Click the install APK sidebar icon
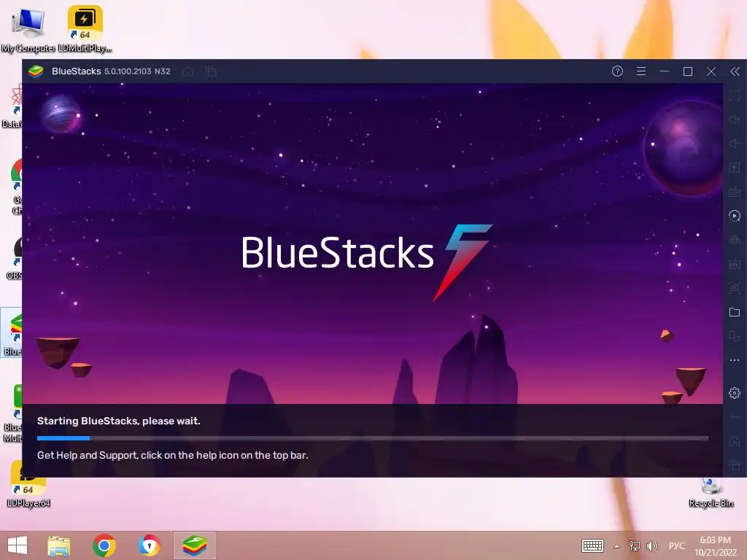This screenshot has height=560, width=747. click(735, 264)
